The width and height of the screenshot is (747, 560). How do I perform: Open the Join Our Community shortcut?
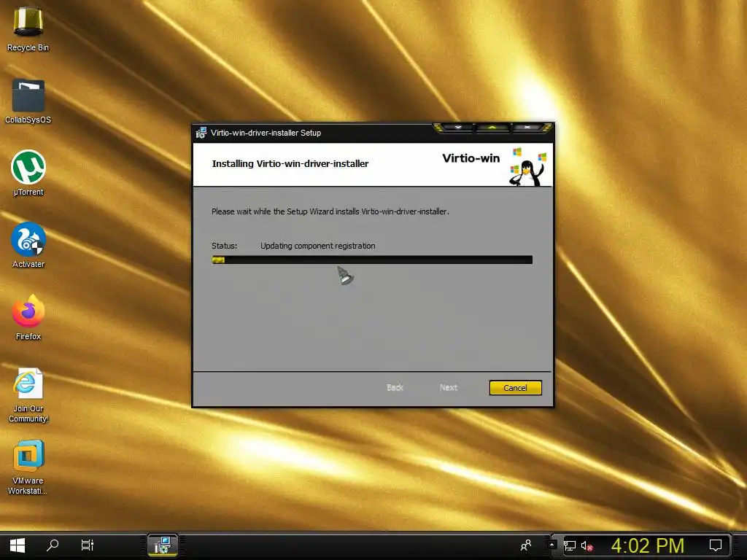click(28, 395)
